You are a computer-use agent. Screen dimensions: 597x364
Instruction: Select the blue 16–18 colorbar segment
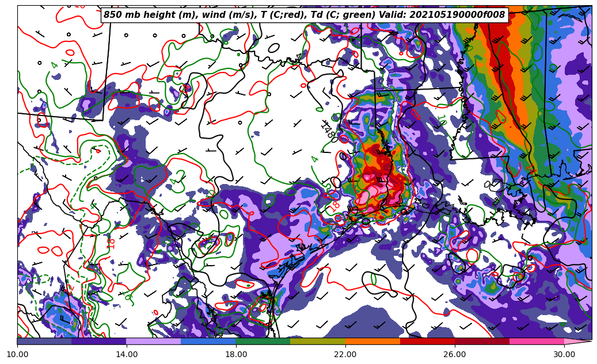click(208, 341)
